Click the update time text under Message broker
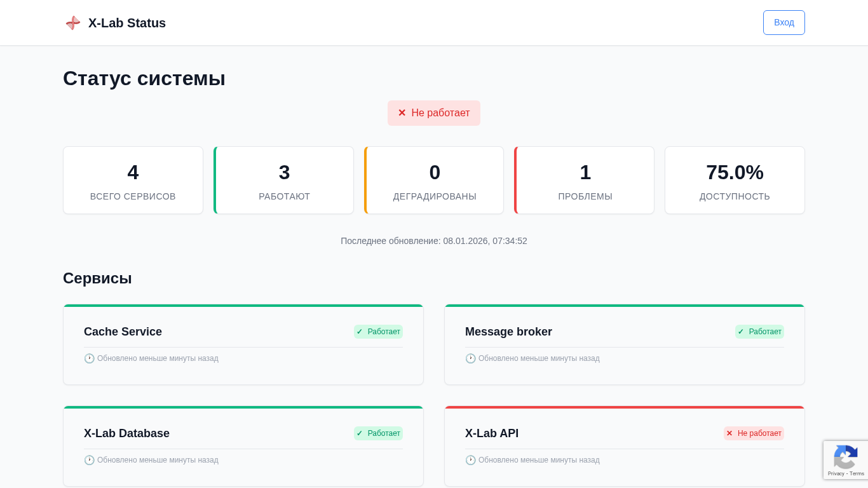 click(539, 358)
